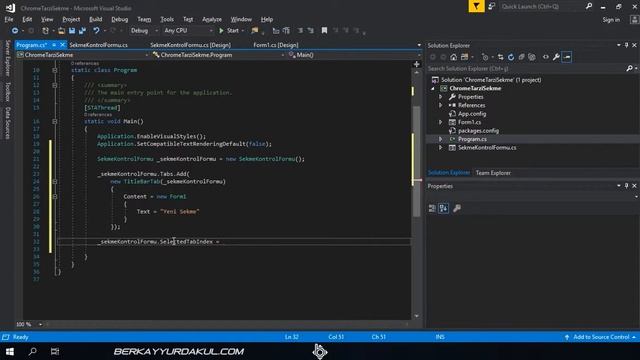Image resolution: width=640 pixels, height=360 pixels.
Task: Open the Debug menu
Action: coord(119,19)
